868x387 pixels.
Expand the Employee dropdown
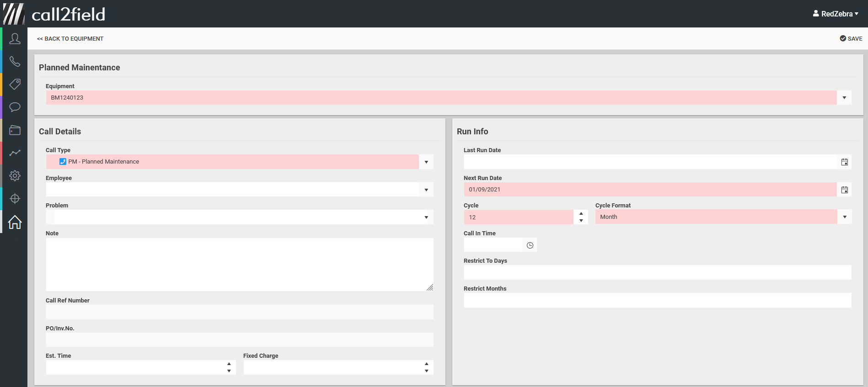coord(426,190)
